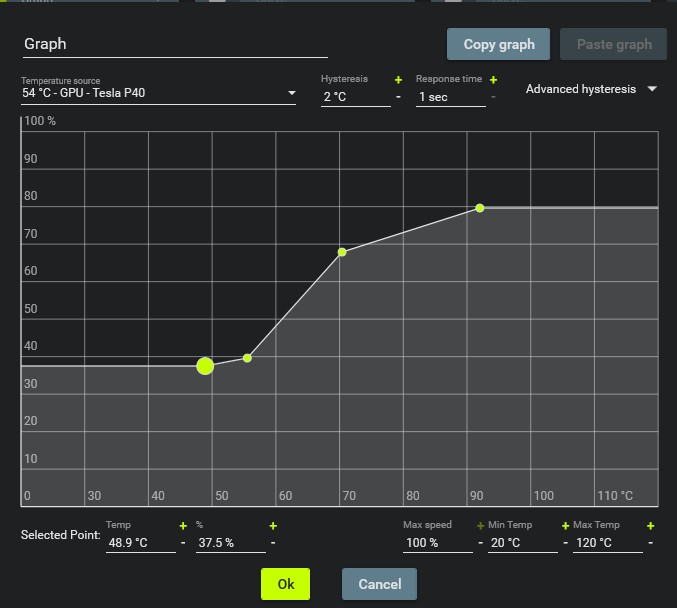
Task: Click the Max speed 100 % field
Action: click(436, 543)
